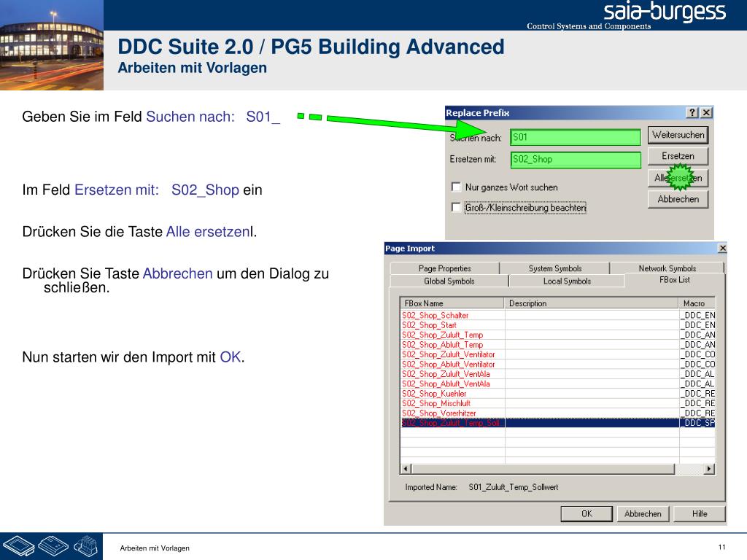This screenshot has height=560, width=747.
Task: Select row S02_Shop_Schalter
Action: tap(558, 315)
